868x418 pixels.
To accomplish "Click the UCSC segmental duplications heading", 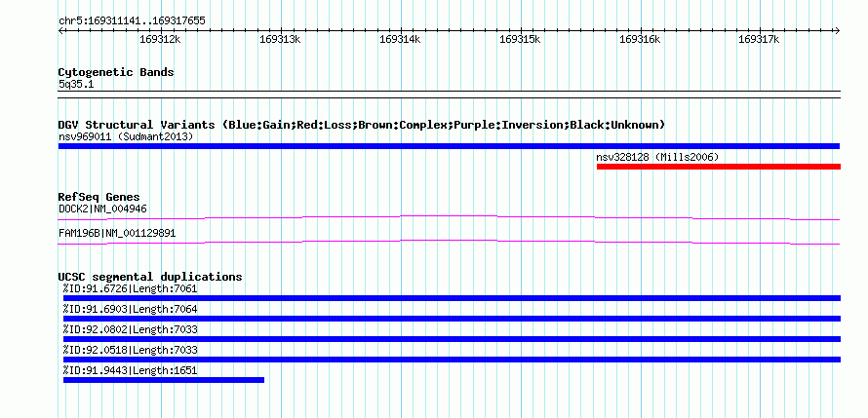I will [150, 277].
